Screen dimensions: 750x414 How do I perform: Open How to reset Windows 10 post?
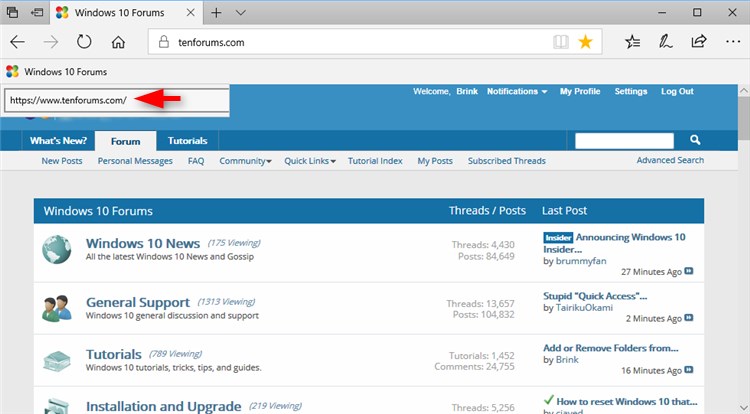coord(627,402)
